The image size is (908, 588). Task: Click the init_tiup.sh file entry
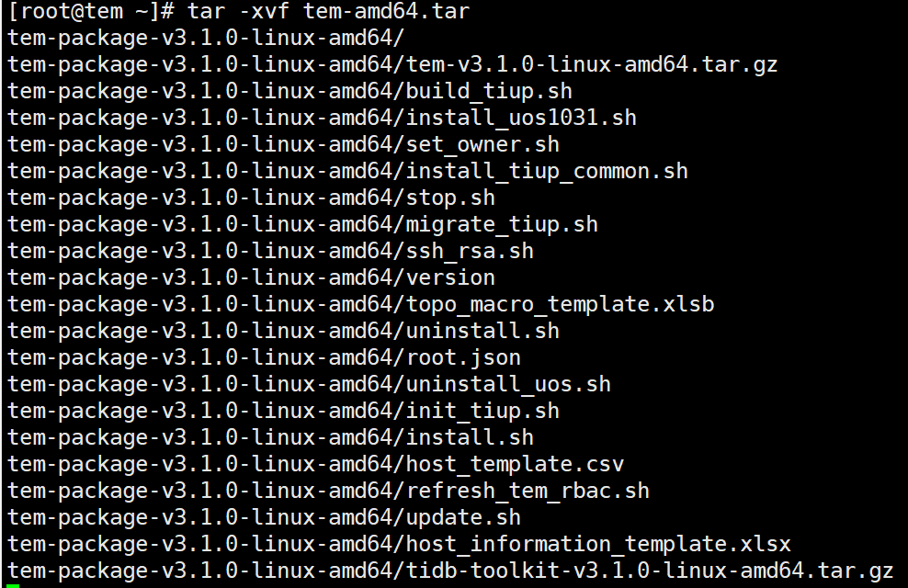[x=283, y=411]
